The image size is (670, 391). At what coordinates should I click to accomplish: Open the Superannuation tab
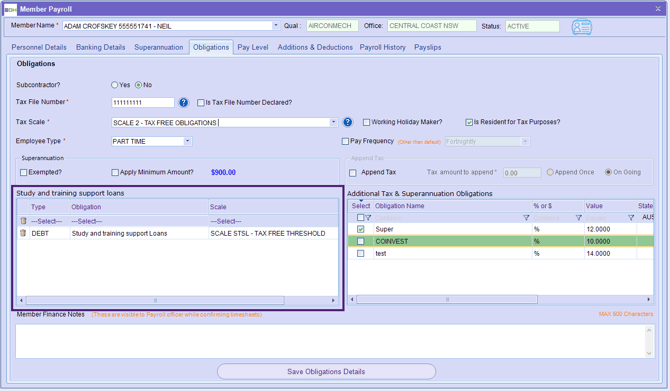(159, 47)
